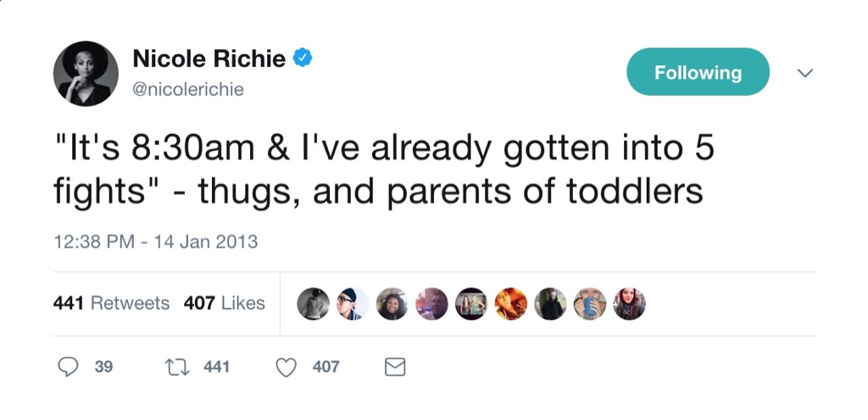This screenshot has width=868, height=420.
Task: Retweet using the retweet arrows icon
Action: [178, 367]
